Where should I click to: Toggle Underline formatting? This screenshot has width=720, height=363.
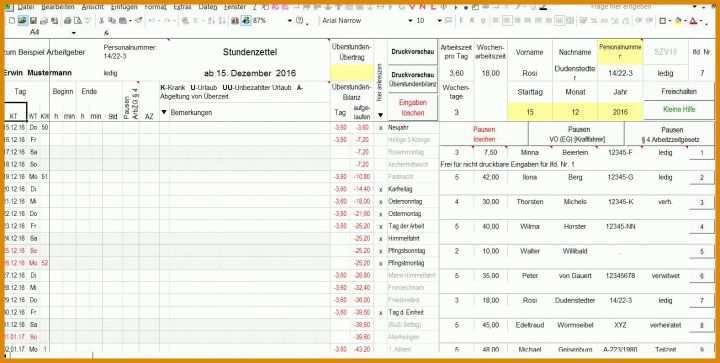click(483, 21)
